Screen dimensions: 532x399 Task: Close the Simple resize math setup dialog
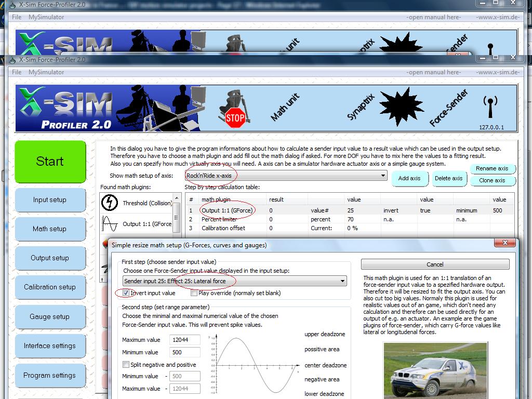505,243
